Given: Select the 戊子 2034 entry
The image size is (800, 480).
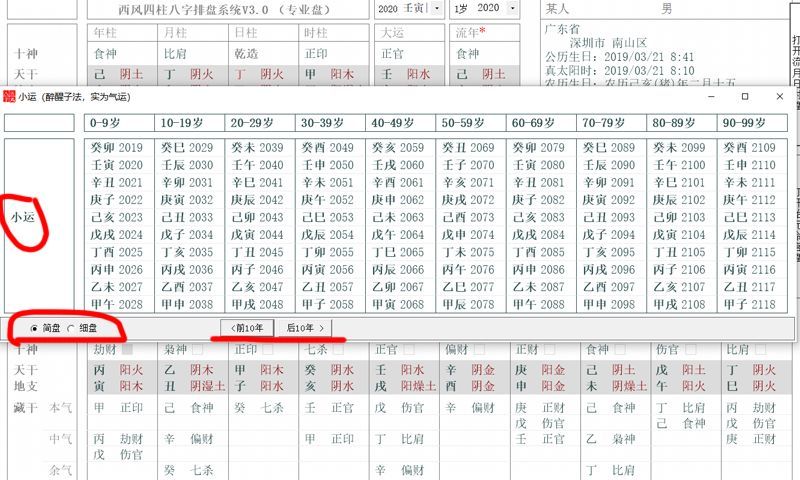Looking at the screenshot, I should (187, 235).
